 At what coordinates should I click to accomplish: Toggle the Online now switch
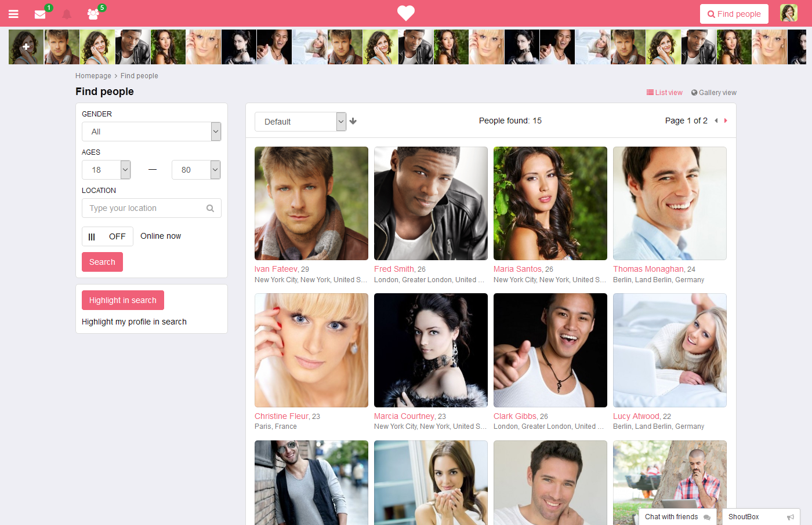(x=107, y=236)
